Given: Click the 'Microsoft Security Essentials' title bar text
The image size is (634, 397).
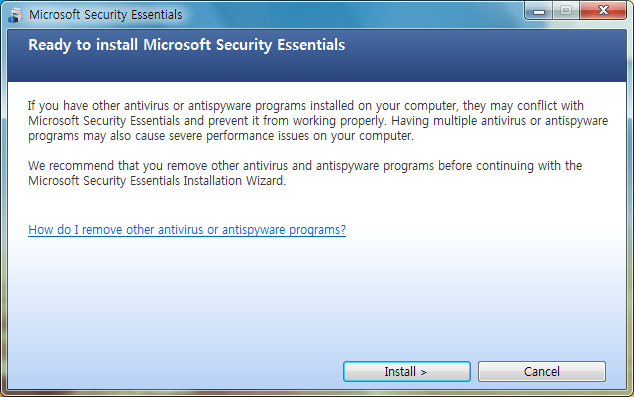Looking at the screenshot, I should 106,15.
